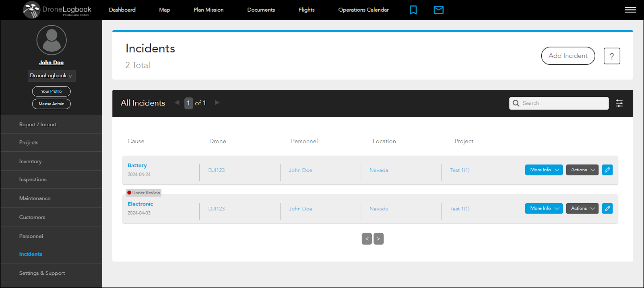Open DJI123 drone in Electronic row
644x288 pixels.
point(217,209)
